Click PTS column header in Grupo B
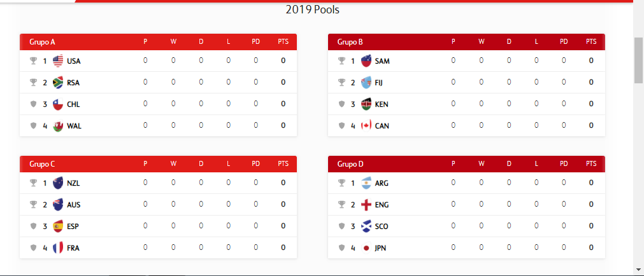This screenshot has height=276, width=644. [x=591, y=41]
